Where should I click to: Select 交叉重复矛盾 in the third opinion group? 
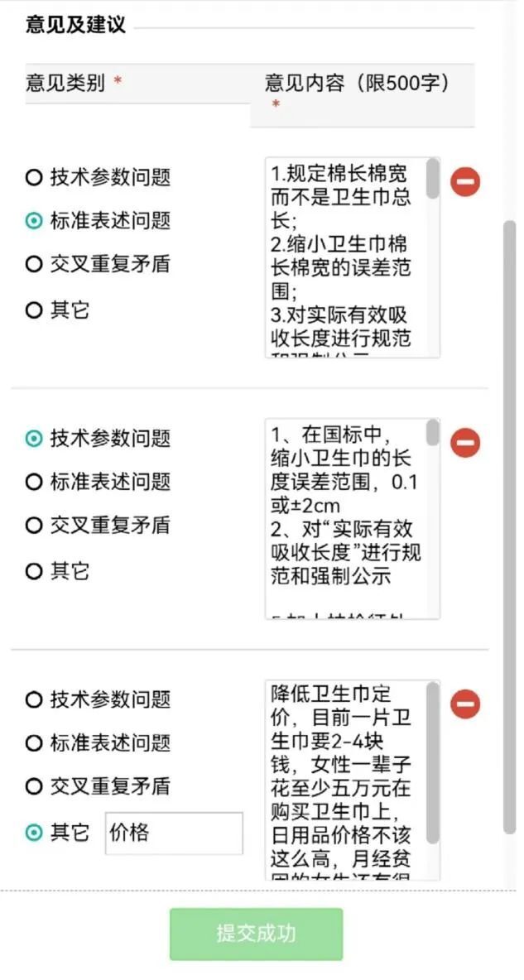(34, 786)
